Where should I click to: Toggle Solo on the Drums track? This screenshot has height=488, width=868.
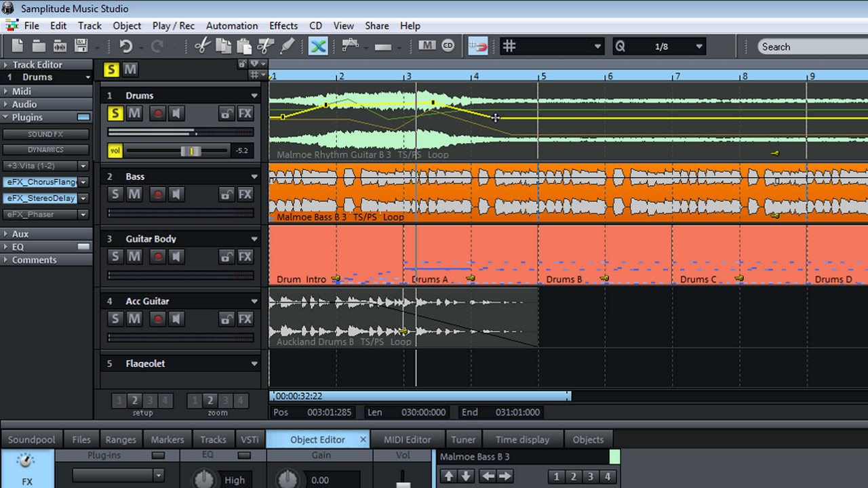[115, 113]
